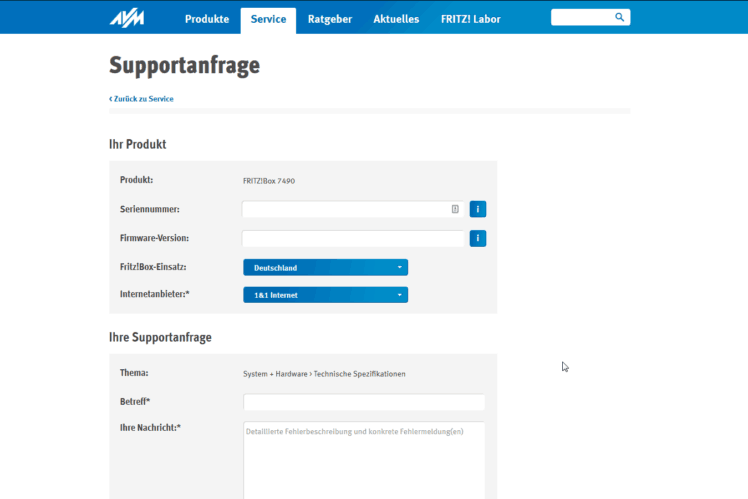Click the Betreff* label
Image resolution: width=748 pixels, height=499 pixels.
point(135,402)
